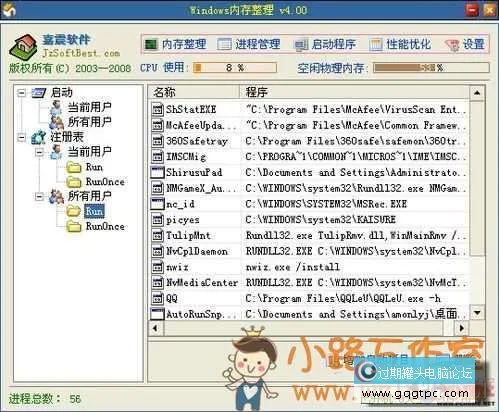Screen dimensions: 499x412
Task: Click the ShirusuPad entry icon
Action: pyautogui.click(x=157, y=172)
